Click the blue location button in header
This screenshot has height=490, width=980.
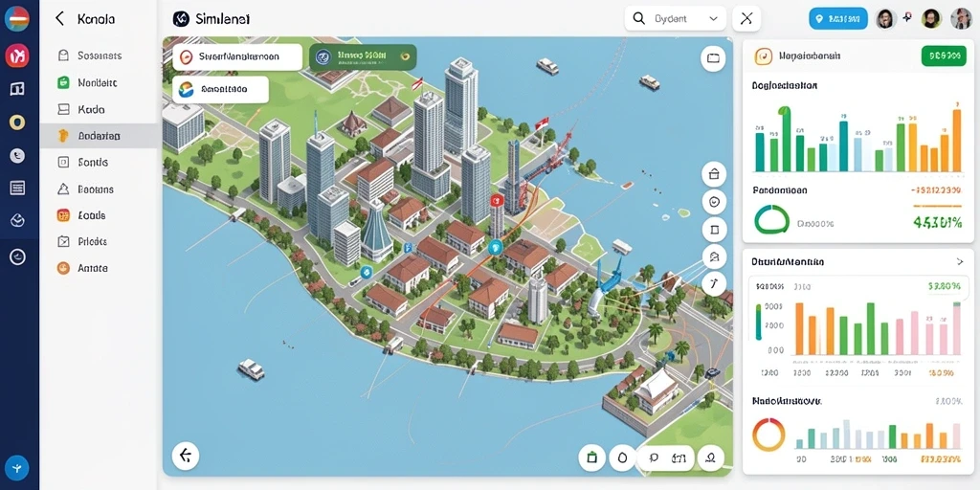pyautogui.click(x=838, y=19)
